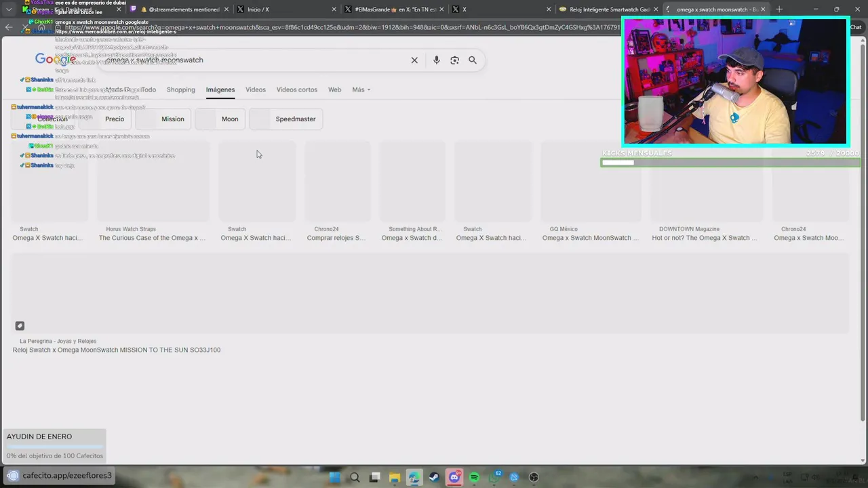Close the Reloj Inteligente Smartwatch tab
868x488 pixels.
point(656,9)
